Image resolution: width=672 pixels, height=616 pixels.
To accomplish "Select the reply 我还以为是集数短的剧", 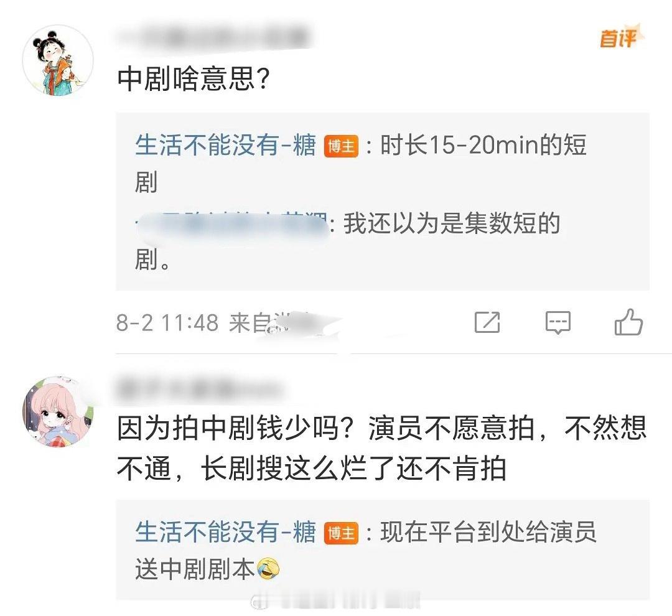I will click(348, 242).
